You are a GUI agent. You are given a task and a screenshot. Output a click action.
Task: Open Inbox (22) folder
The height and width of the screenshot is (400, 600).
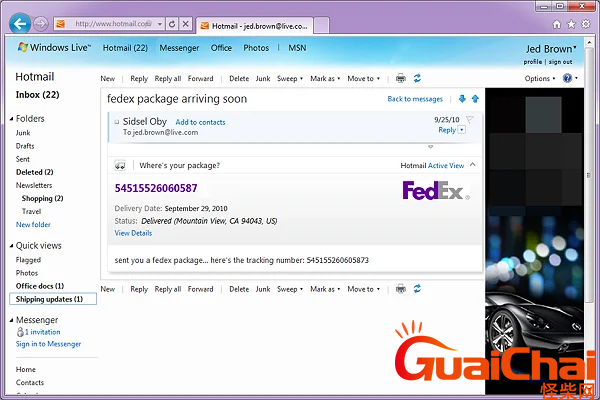38,95
